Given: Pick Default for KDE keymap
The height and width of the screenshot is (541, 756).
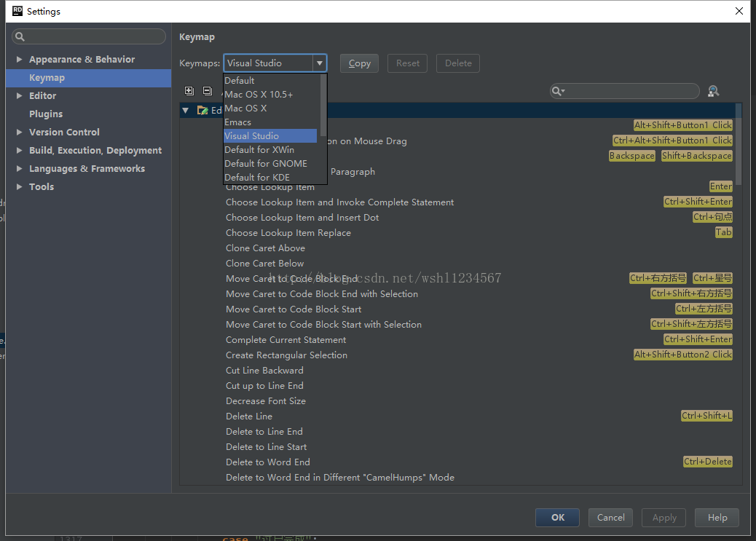Looking at the screenshot, I should point(270,178).
